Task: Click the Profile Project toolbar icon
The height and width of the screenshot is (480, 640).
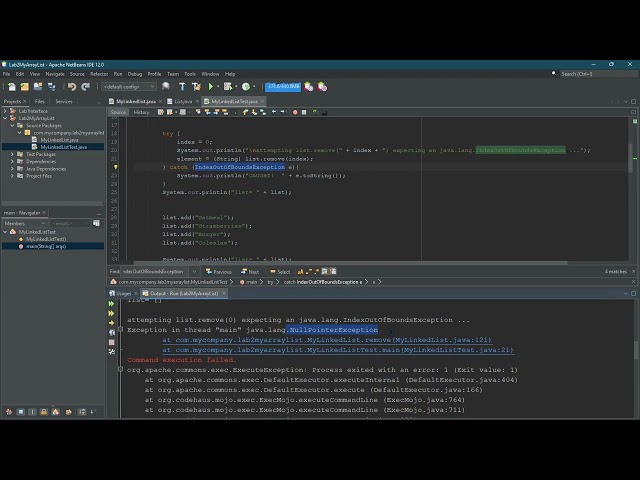Action: (x=246, y=87)
